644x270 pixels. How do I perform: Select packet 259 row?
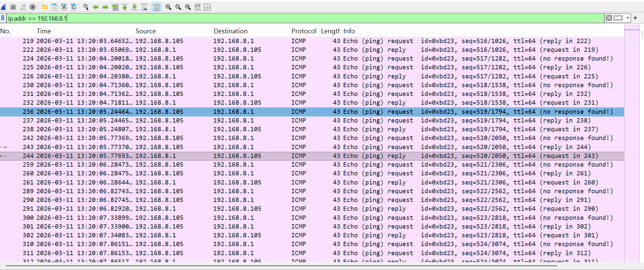(x=312, y=165)
